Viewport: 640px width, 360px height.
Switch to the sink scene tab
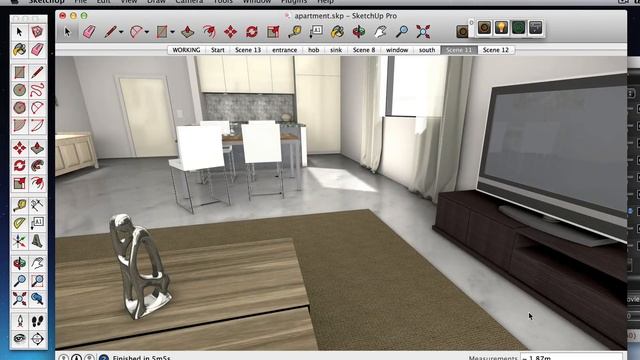(336, 50)
